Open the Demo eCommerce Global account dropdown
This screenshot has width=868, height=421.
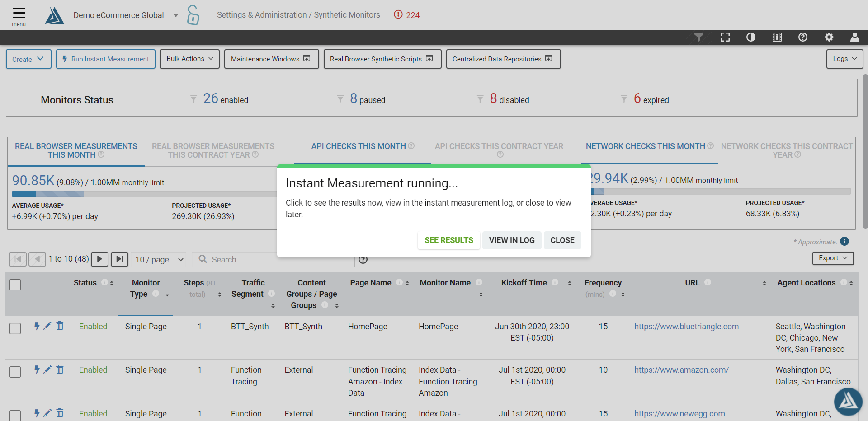pyautogui.click(x=126, y=15)
